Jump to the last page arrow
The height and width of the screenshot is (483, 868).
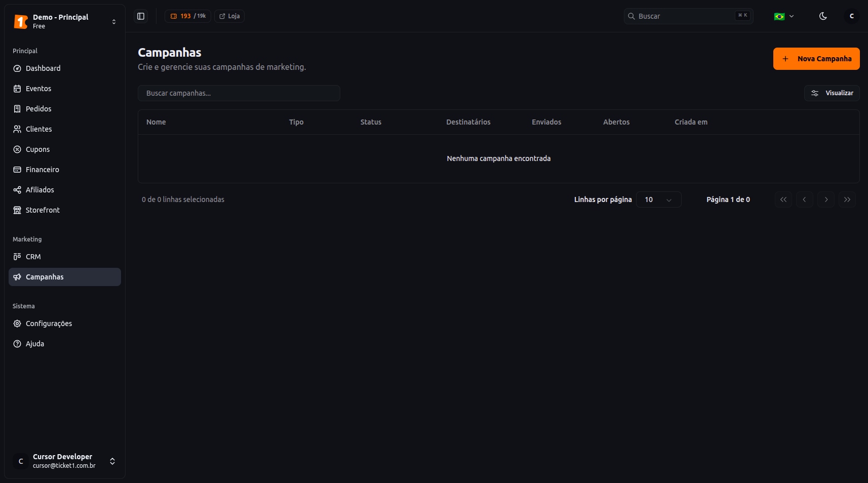pyautogui.click(x=847, y=199)
